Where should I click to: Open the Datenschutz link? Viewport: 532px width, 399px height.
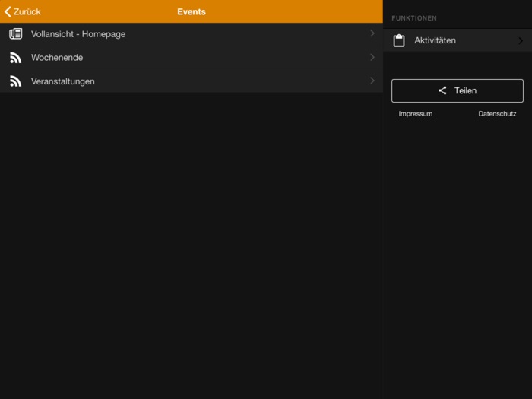497,114
